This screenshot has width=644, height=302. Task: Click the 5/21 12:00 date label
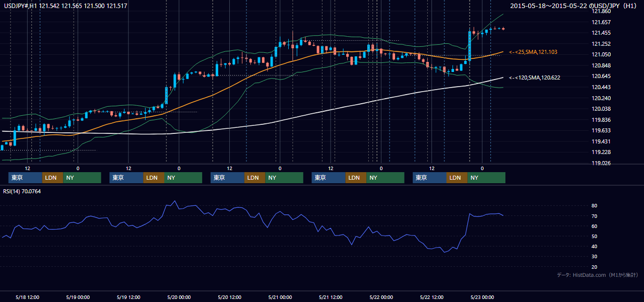point(330,297)
